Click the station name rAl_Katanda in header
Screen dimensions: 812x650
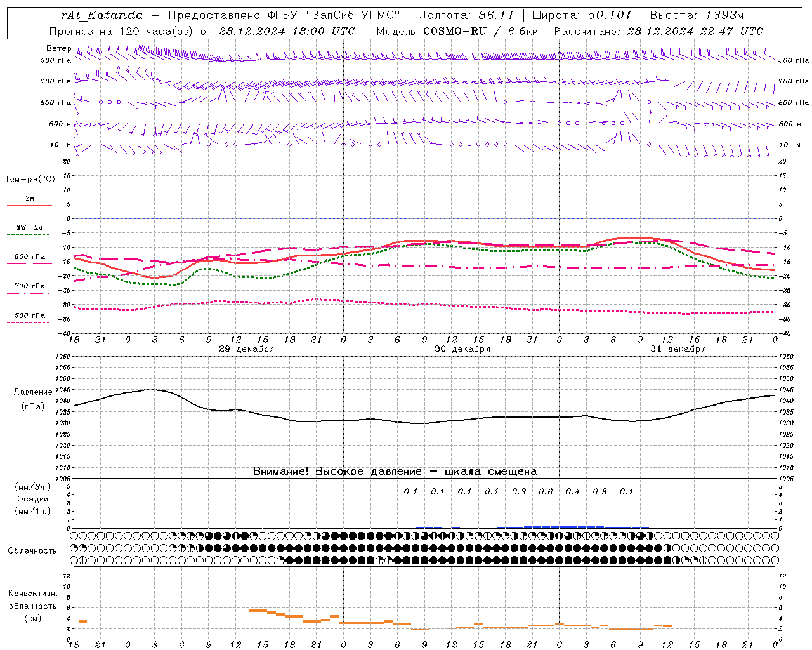[x=102, y=15]
